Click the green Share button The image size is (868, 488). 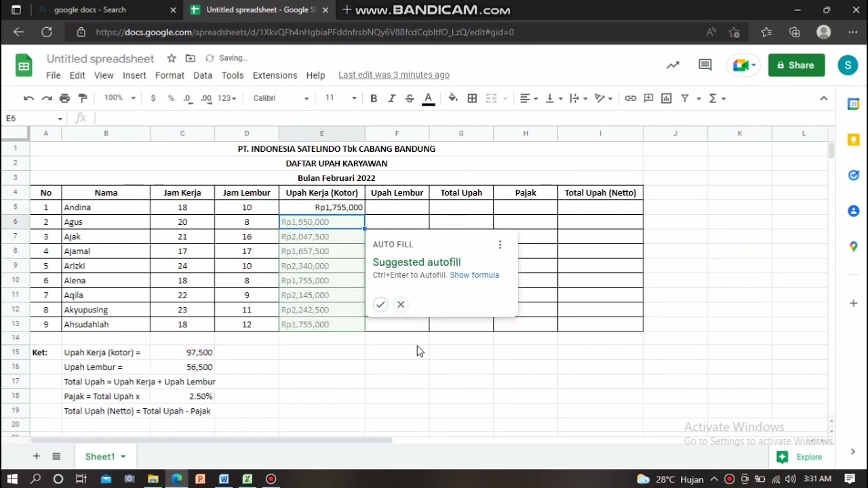pos(796,65)
